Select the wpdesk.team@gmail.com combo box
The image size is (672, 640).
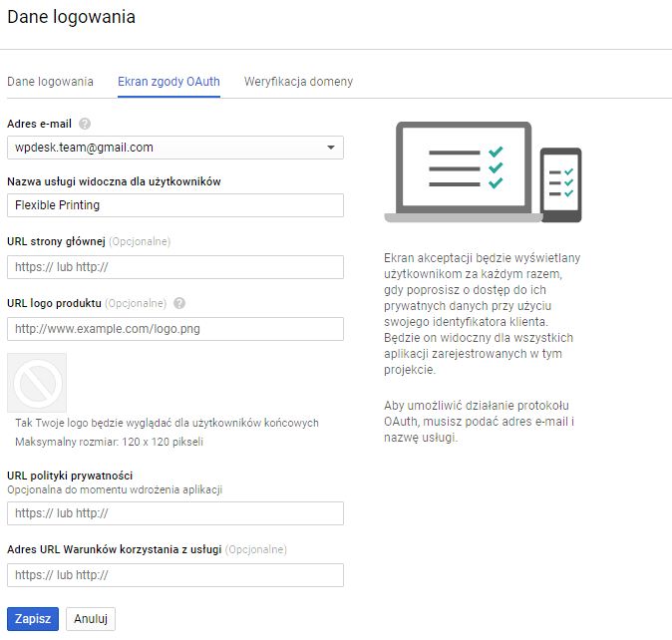pos(175,148)
